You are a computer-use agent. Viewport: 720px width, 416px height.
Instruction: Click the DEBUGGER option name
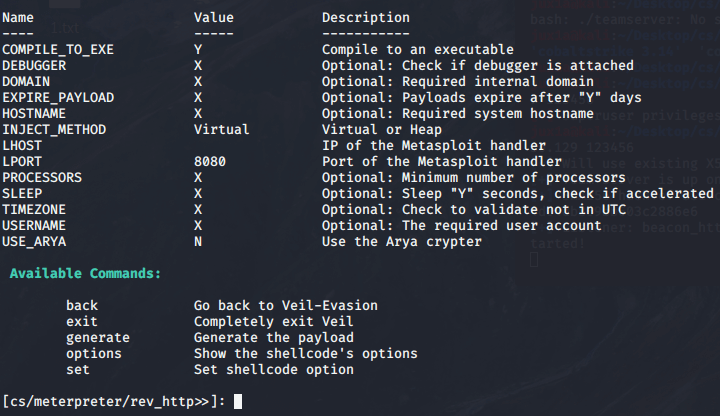pyautogui.click(x=34, y=66)
